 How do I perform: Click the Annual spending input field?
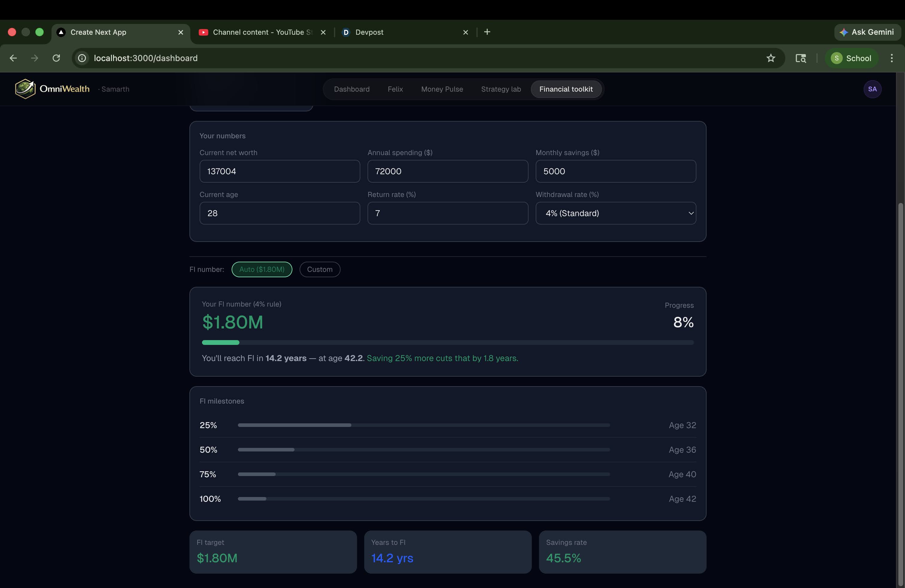(447, 171)
